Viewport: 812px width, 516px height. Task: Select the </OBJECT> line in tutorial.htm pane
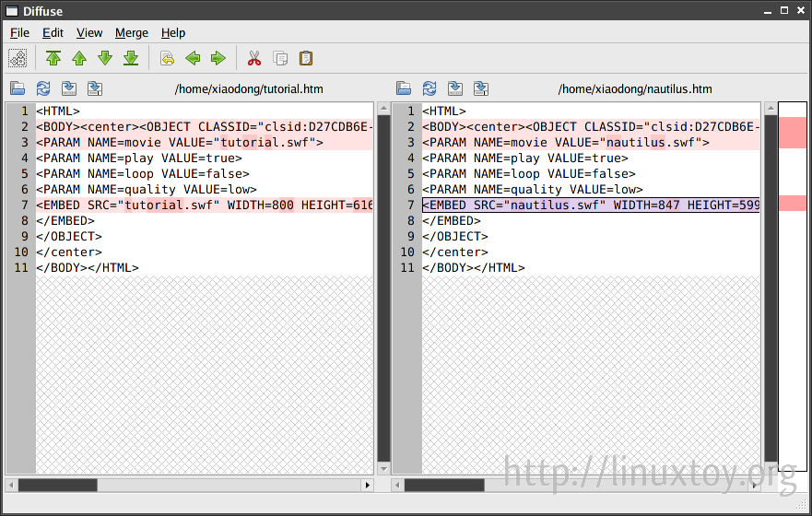pyautogui.click(x=205, y=237)
